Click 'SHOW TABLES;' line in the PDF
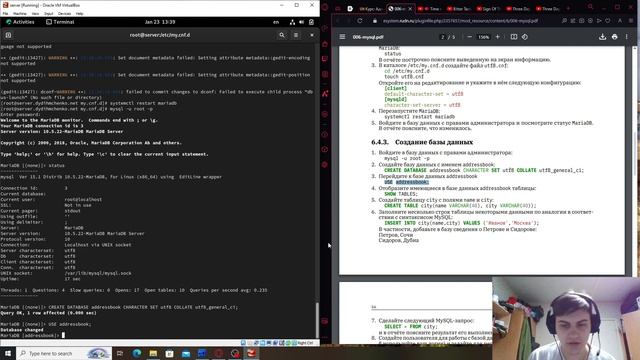Image resolution: width=640 pixels, height=360 pixels. (x=401, y=194)
